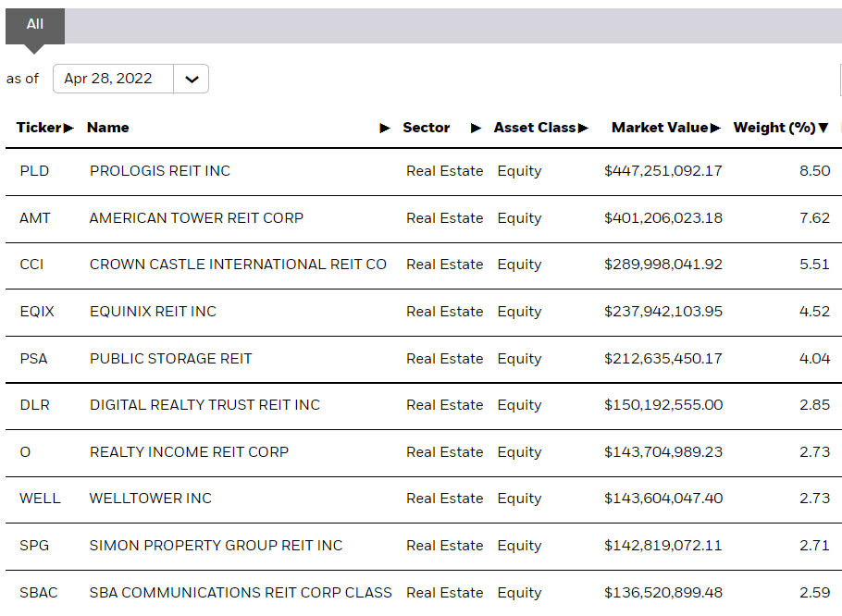Select ticker PLD

click(34, 171)
